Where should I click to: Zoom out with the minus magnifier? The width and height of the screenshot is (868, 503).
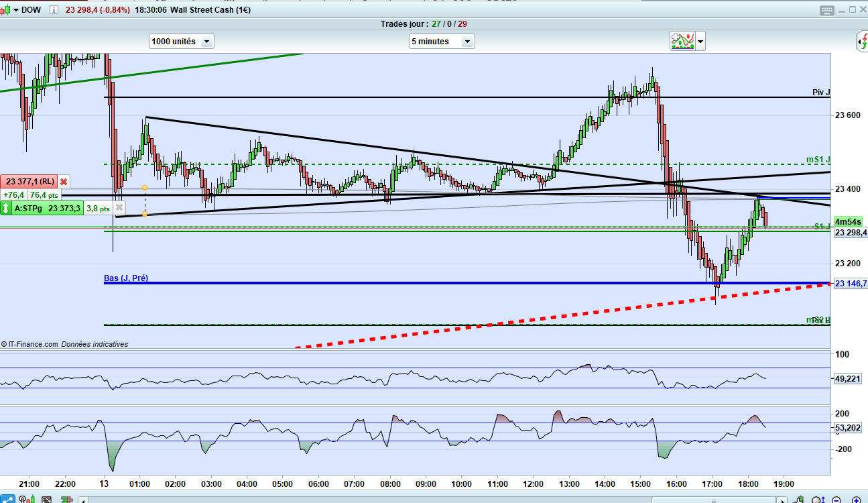836,500
